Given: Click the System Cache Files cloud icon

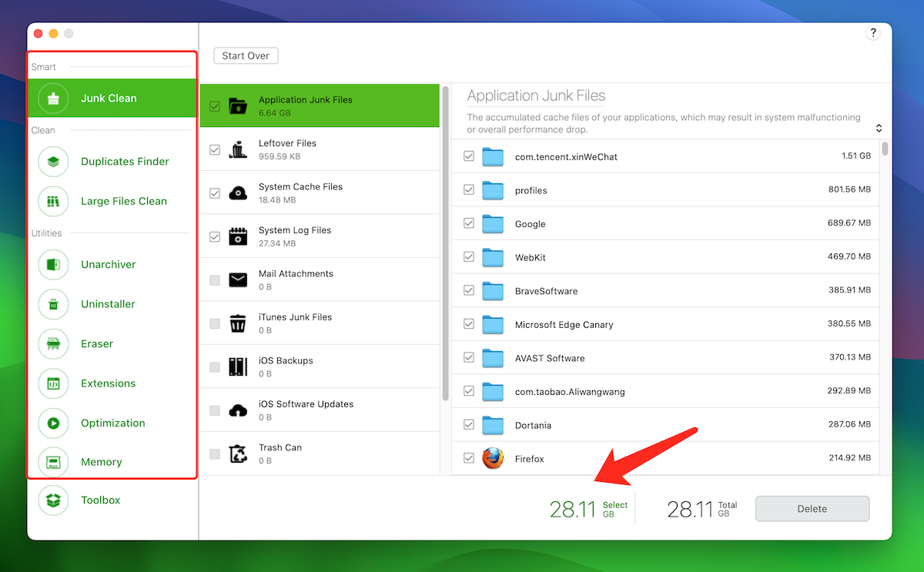Looking at the screenshot, I should click(x=238, y=192).
